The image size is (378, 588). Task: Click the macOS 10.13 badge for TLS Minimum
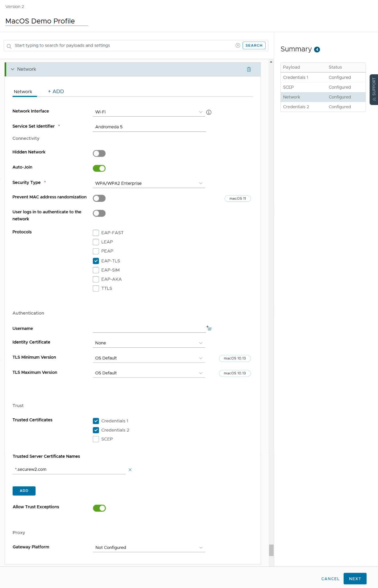pos(235,358)
